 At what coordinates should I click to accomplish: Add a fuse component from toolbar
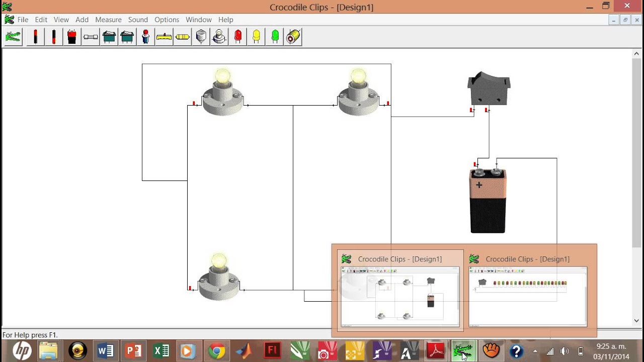click(x=91, y=37)
